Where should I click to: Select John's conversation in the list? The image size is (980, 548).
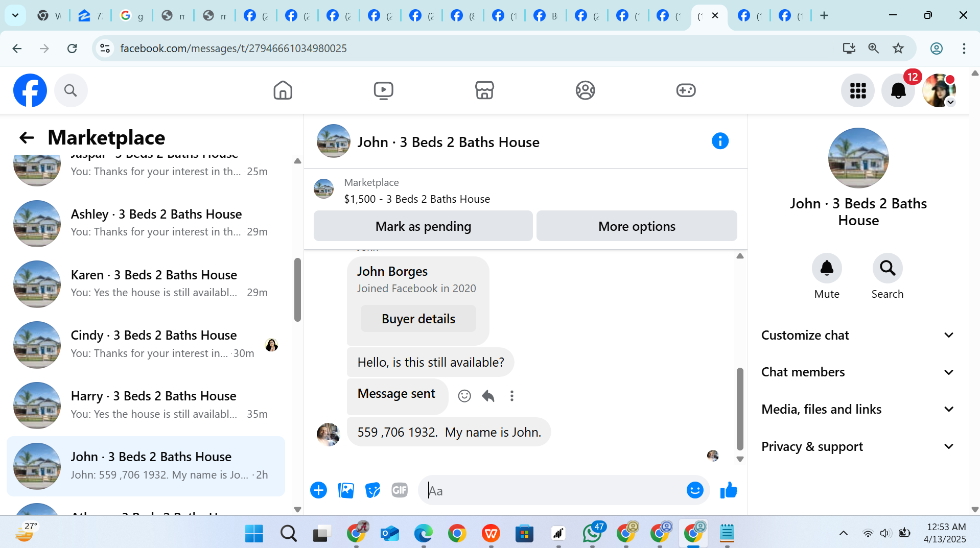click(146, 466)
